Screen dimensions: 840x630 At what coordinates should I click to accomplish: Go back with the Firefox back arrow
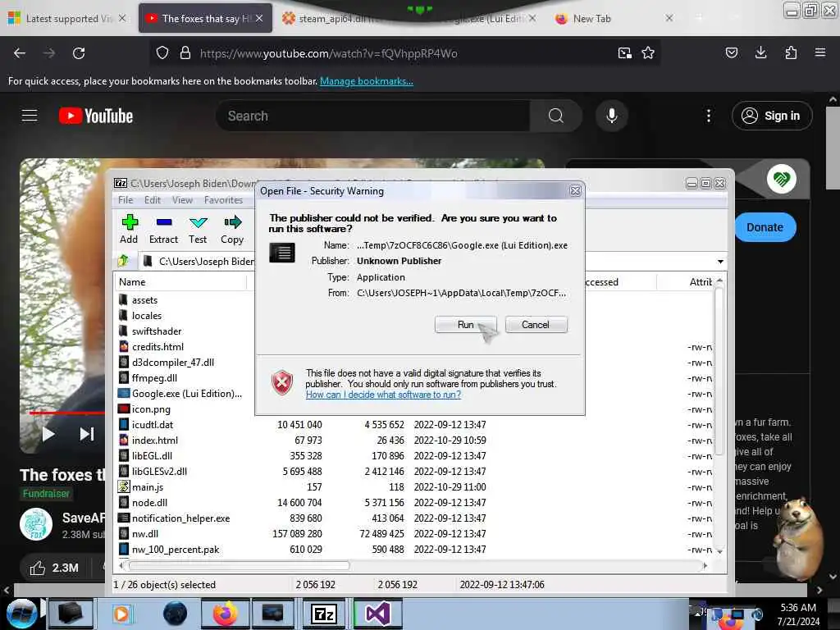(20, 53)
